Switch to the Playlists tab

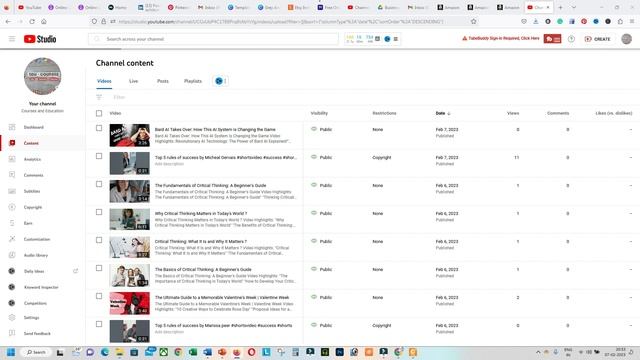pos(193,81)
